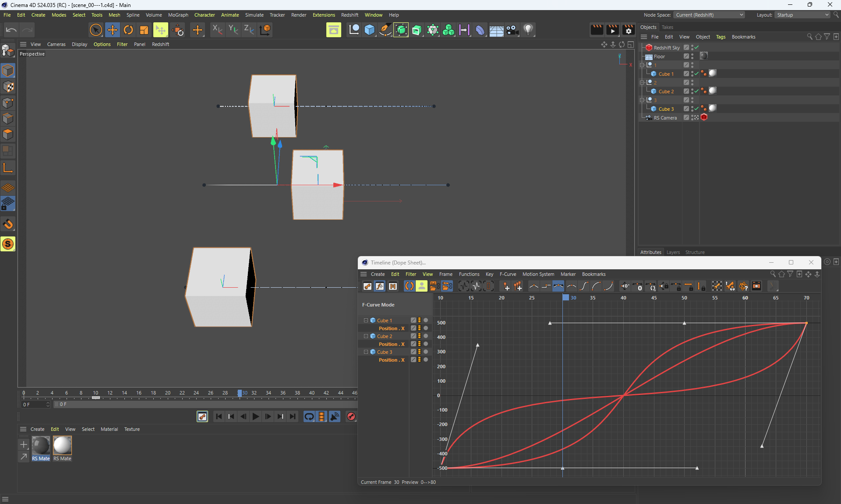Toggle Cube 3 enabled green checkmark
The width and height of the screenshot is (841, 504).
tap(696, 109)
